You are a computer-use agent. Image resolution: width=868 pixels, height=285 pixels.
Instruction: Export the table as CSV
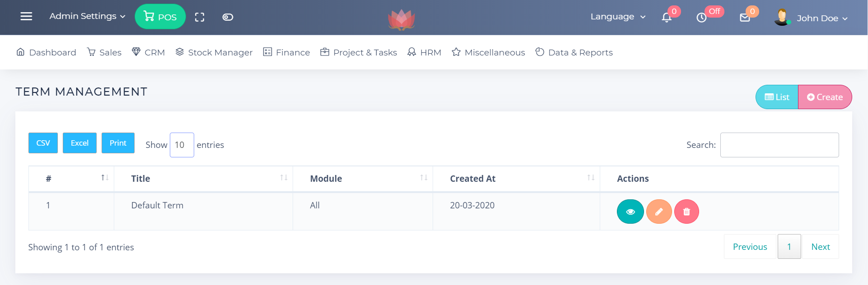pos(43,143)
